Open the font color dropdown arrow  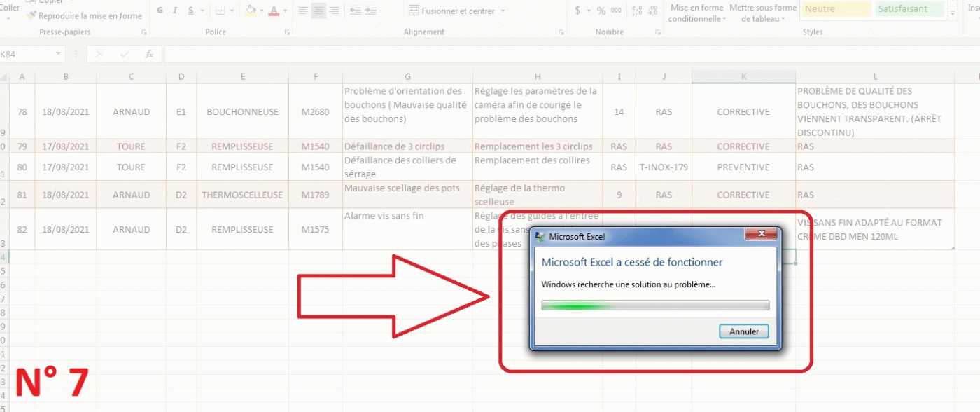[285, 11]
